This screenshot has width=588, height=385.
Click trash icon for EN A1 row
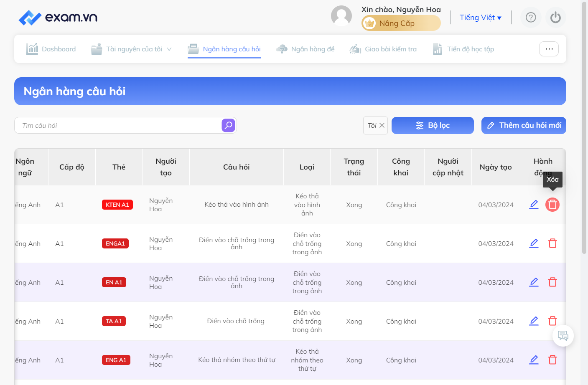coord(552,282)
